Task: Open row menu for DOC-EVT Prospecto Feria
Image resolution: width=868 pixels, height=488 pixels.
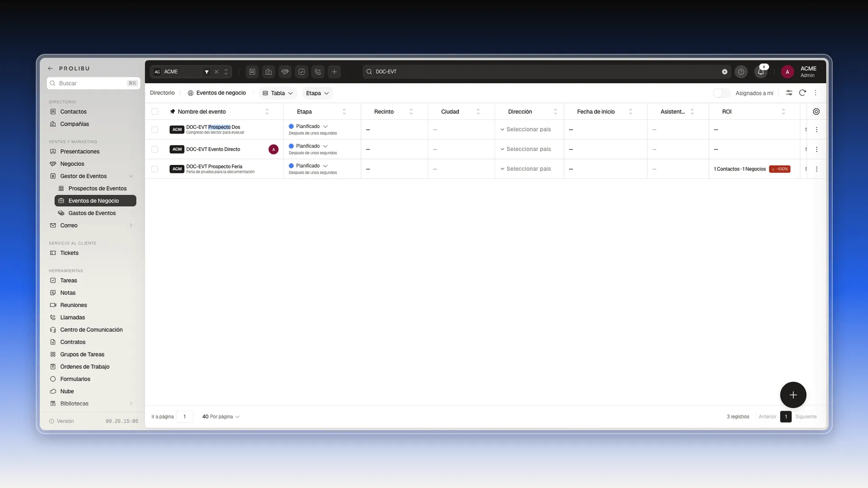Action: [x=816, y=169]
